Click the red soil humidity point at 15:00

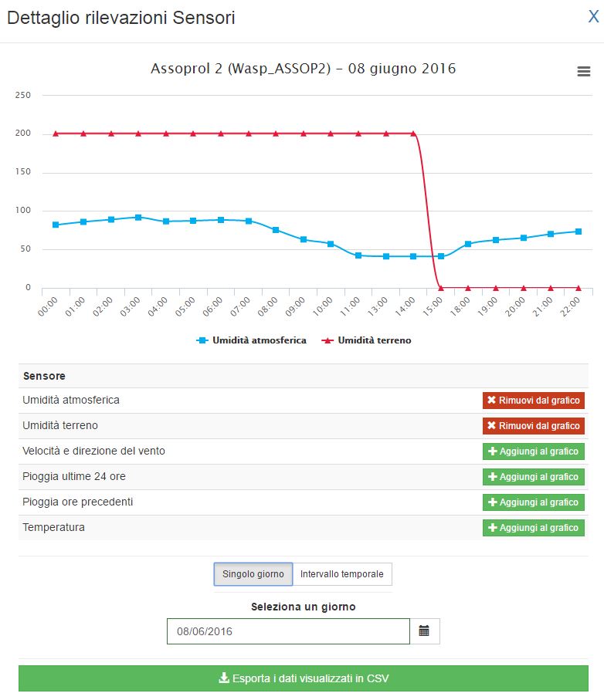(441, 288)
